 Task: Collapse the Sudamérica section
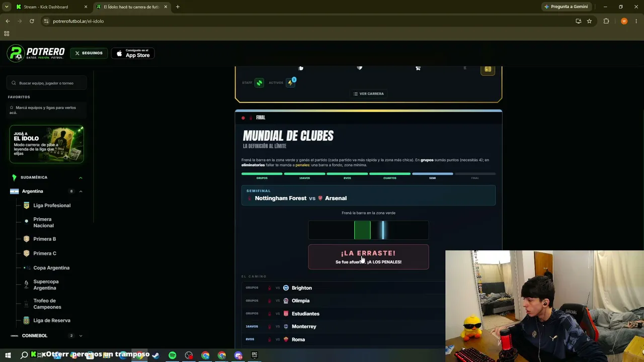(80, 177)
